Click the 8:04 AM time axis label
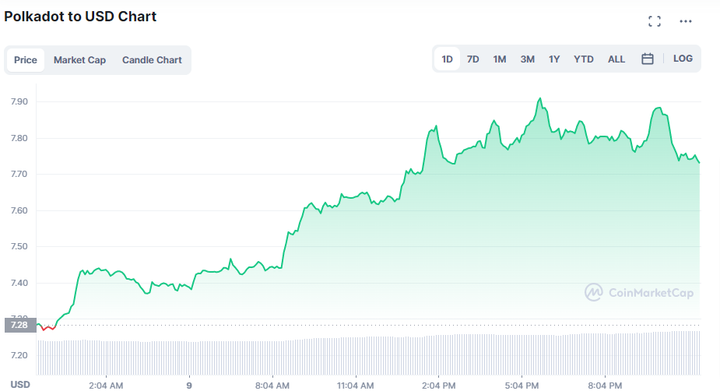The width and height of the screenshot is (720, 392). click(272, 386)
